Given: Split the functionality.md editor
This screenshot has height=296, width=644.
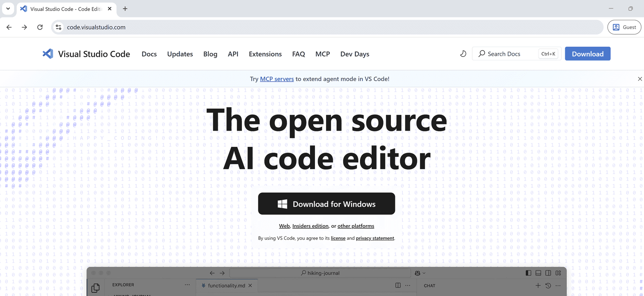Looking at the screenshot, I should (x=398, y=285).
